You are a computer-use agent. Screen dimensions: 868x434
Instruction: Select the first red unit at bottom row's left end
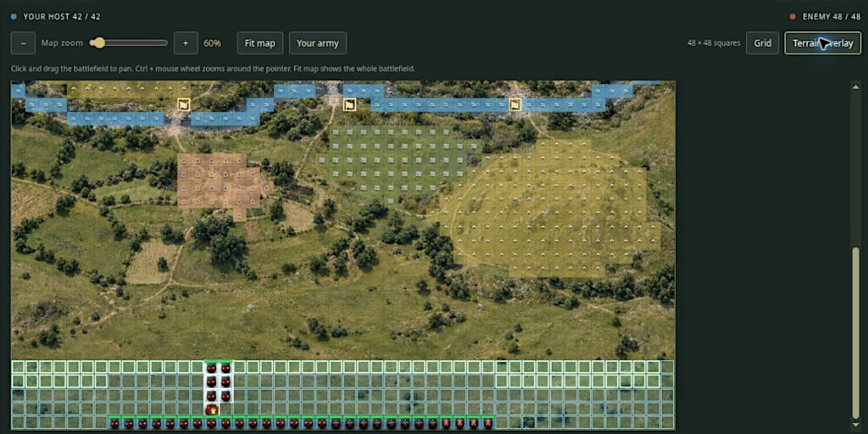114,424
